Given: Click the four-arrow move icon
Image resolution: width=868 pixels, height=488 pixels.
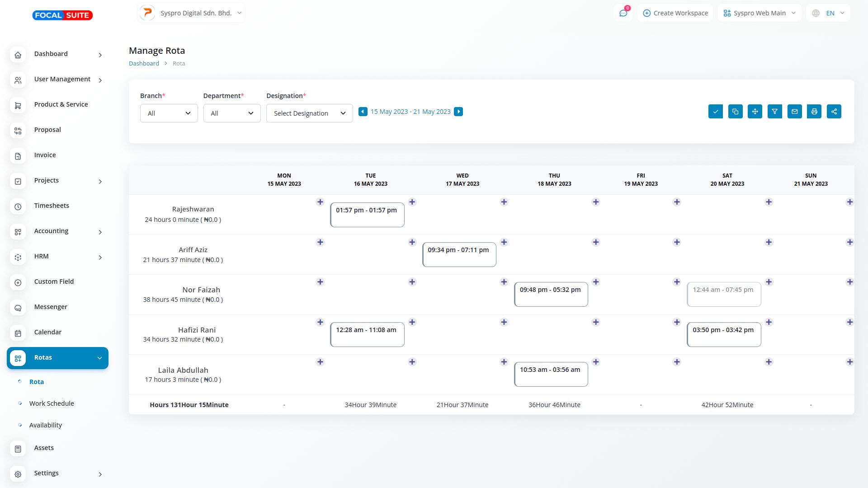Looking at the screenshot, I should click(x=755, y=112).
